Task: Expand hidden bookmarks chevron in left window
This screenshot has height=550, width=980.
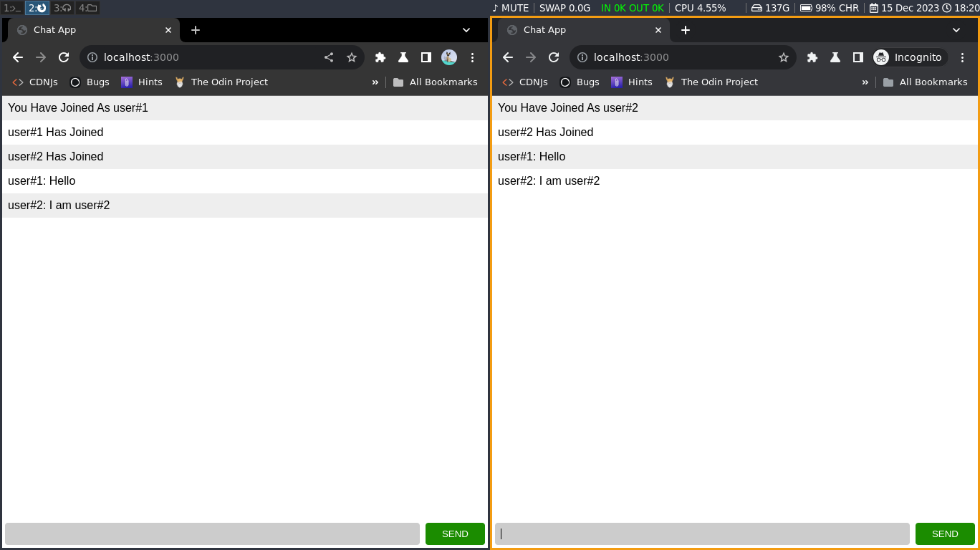Action: click(375, 82)
